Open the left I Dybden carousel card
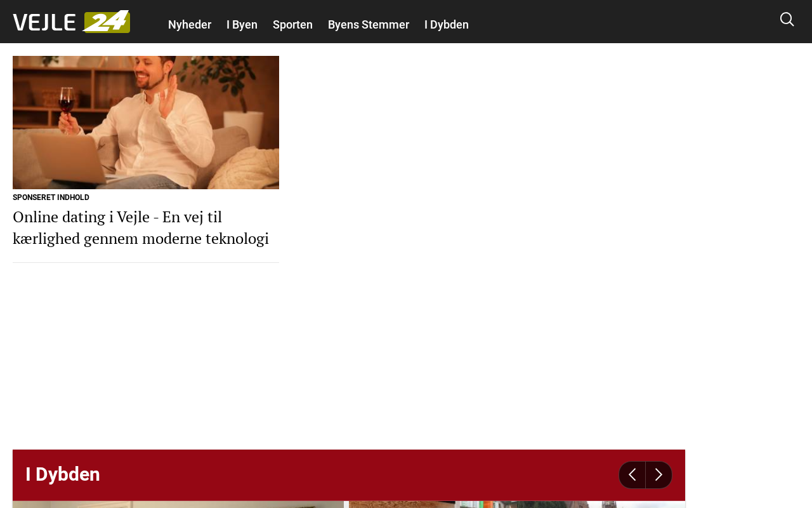Image resolution: width=812 pixels, height=508 pixels. click(x=178, y=504)
